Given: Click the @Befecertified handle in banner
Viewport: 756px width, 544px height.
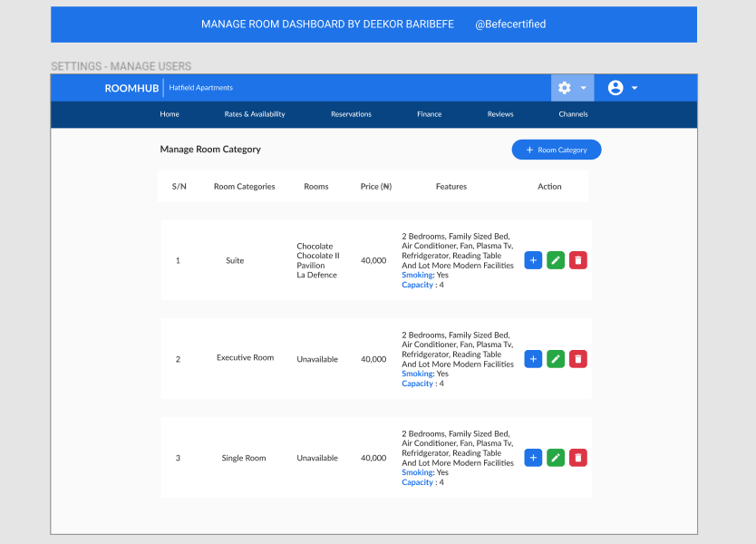Looking at the screenshot, I should tap(510, 24).
